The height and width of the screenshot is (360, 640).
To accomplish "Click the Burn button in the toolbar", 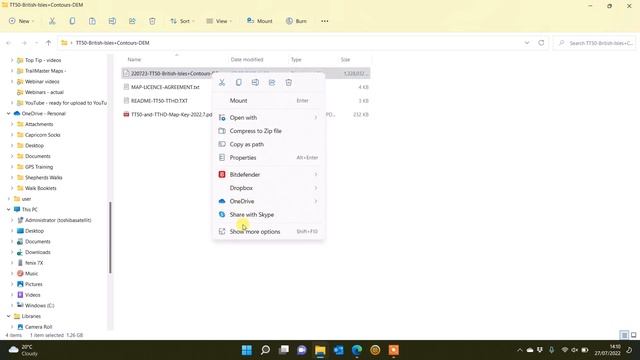I will click(296, 21).
